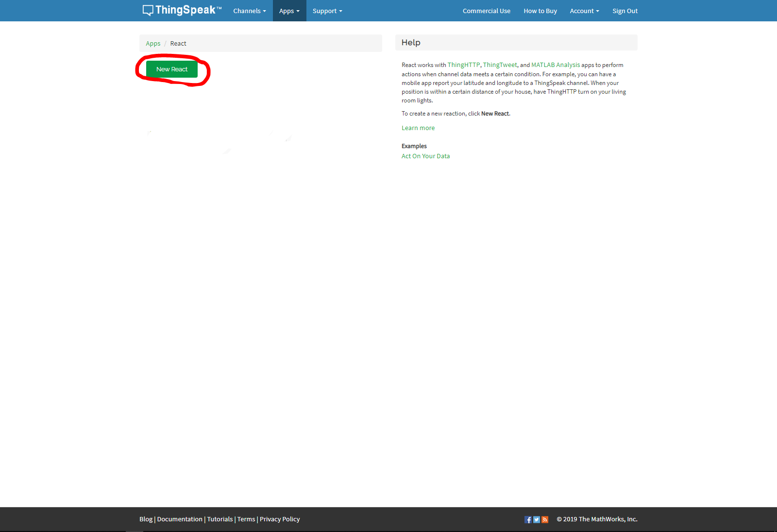Navigate back using the Apps breadcrumb link
The image size is (777, 532).
153,43
